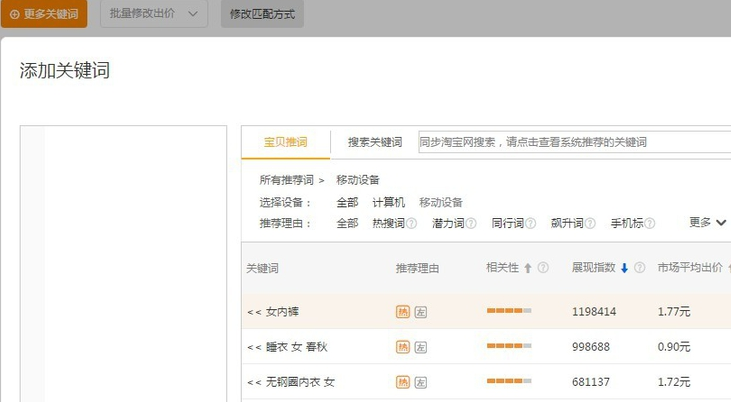The height and width of the screenshot is (402, 731).
Task: Click average bid 1.72元
Action: [674, 382]
